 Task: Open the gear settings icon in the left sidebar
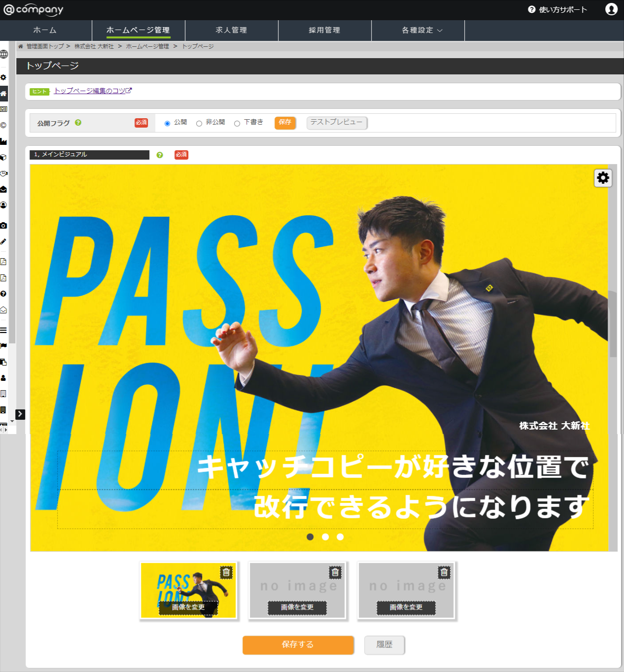click(3, 77)
